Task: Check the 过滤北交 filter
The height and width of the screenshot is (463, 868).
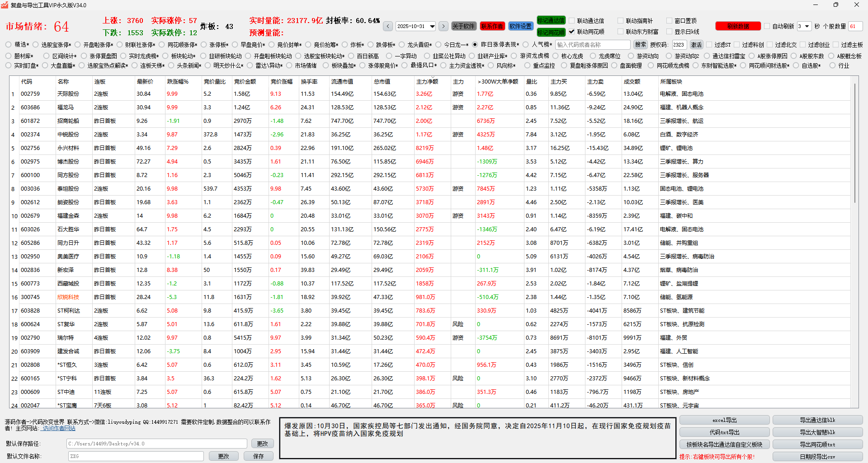Action: coord(770,45)
